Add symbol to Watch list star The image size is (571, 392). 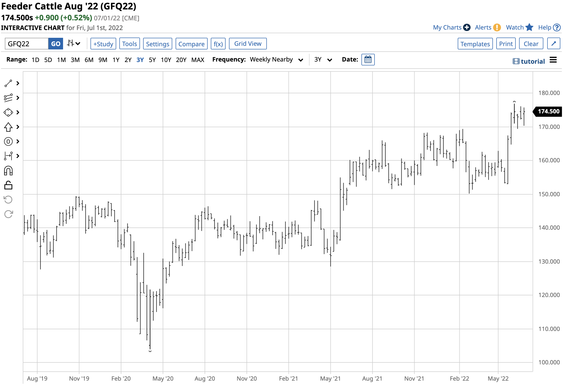click(x=529, y=28)
